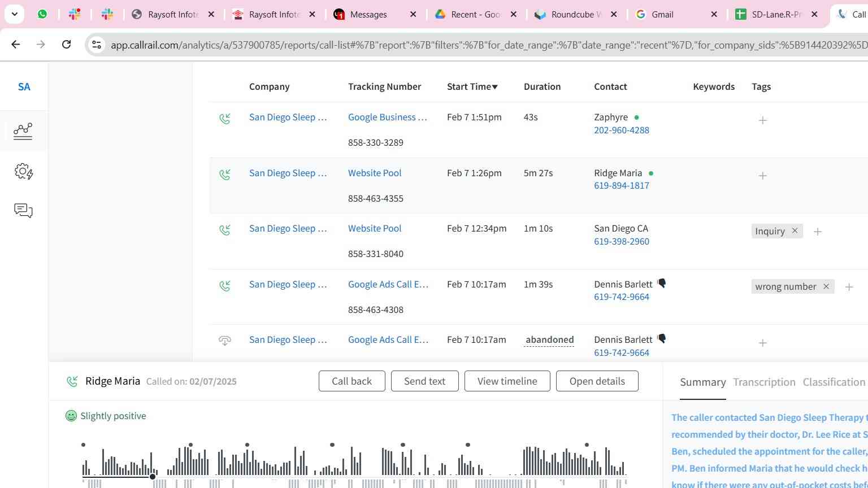
Task: Switch to the Transcription tab
Action: pyautogui.click(x=764, y=382)
